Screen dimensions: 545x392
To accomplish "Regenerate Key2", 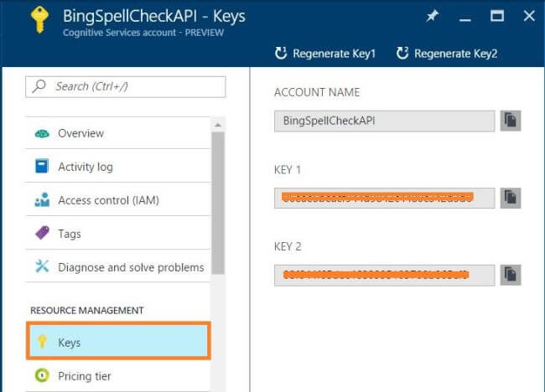I will (x=447, y=54).
